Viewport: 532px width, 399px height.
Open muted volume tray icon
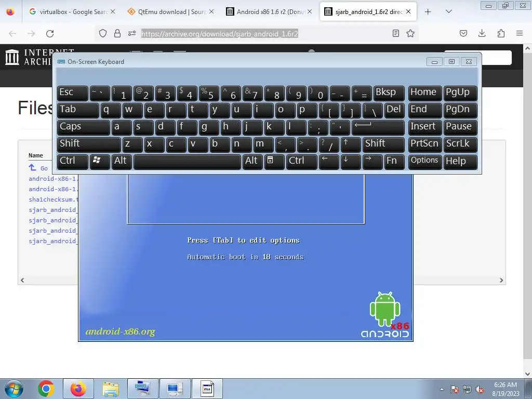click(x=480, y=389)
